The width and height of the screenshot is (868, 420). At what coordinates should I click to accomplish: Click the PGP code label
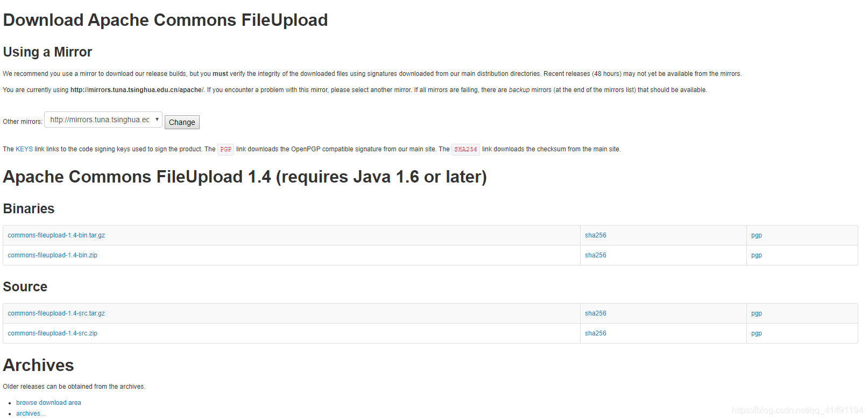tap(225, 149)
